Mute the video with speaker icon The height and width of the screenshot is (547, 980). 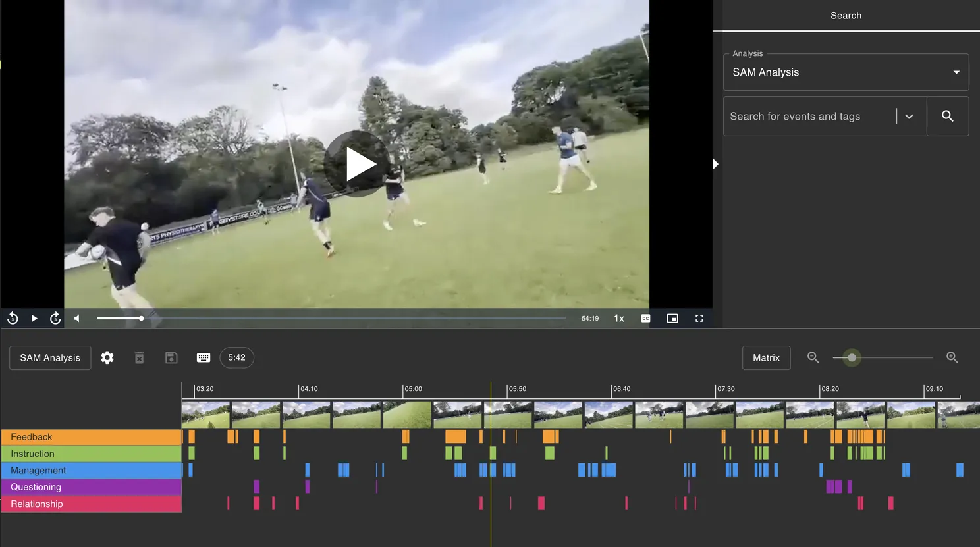(x=77, y=319)
